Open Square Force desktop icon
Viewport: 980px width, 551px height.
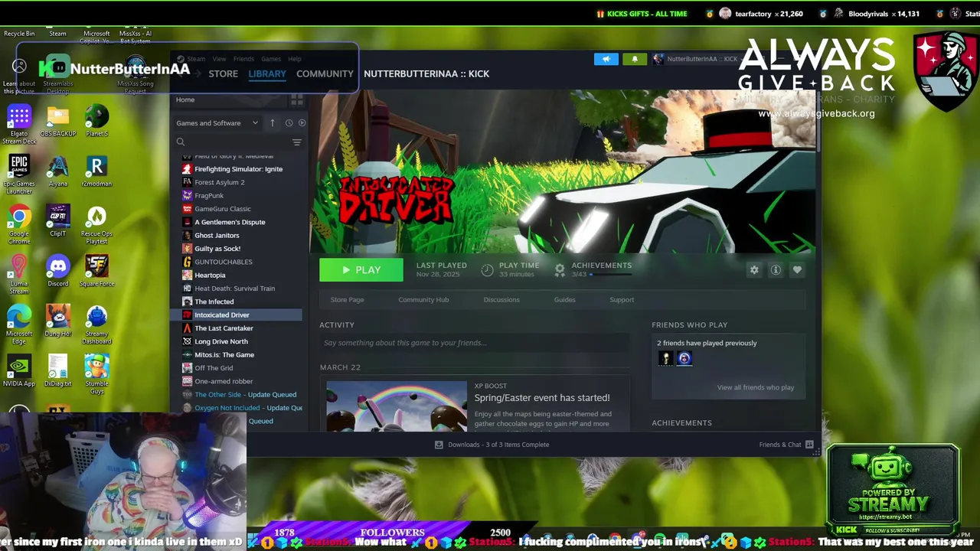click(96, 271)
